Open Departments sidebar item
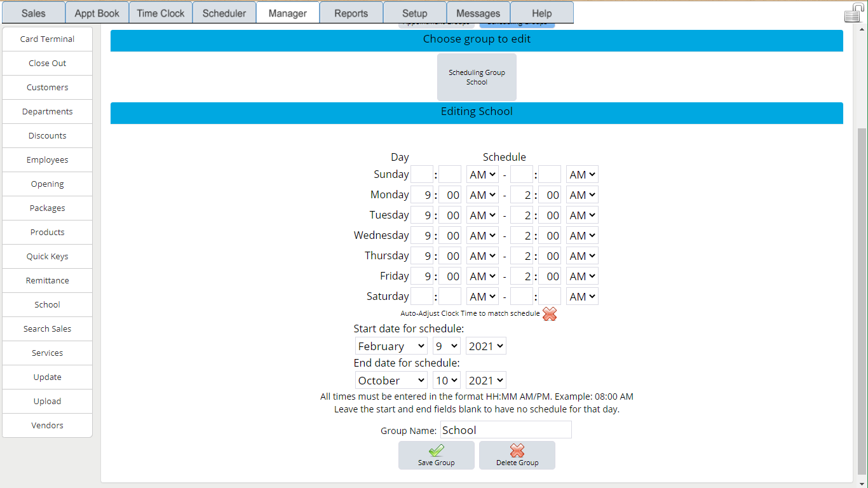Image resolution: width=868 pixels, height=488 pixels. 48,112
